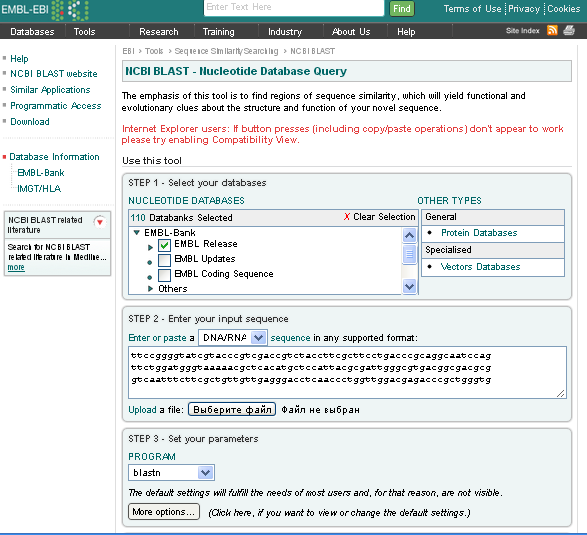
Task: Click the printer icon
Action: [569, 30]
